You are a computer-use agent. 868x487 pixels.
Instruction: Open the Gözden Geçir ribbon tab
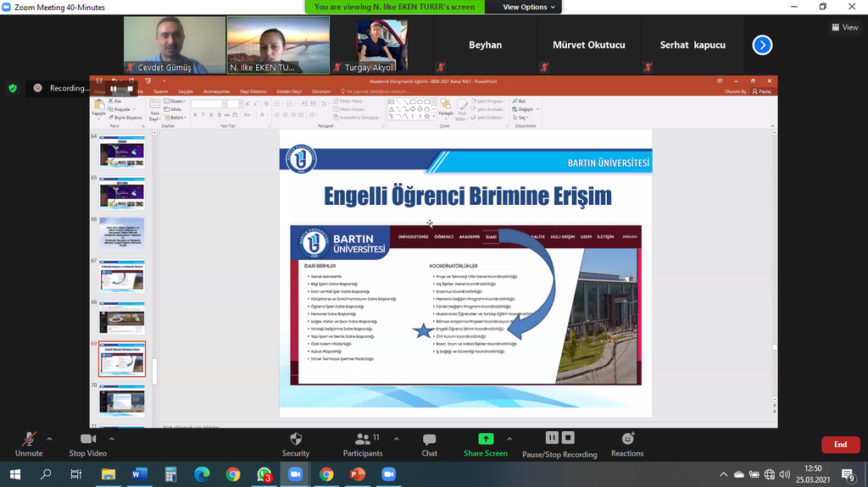click(289, 91)
